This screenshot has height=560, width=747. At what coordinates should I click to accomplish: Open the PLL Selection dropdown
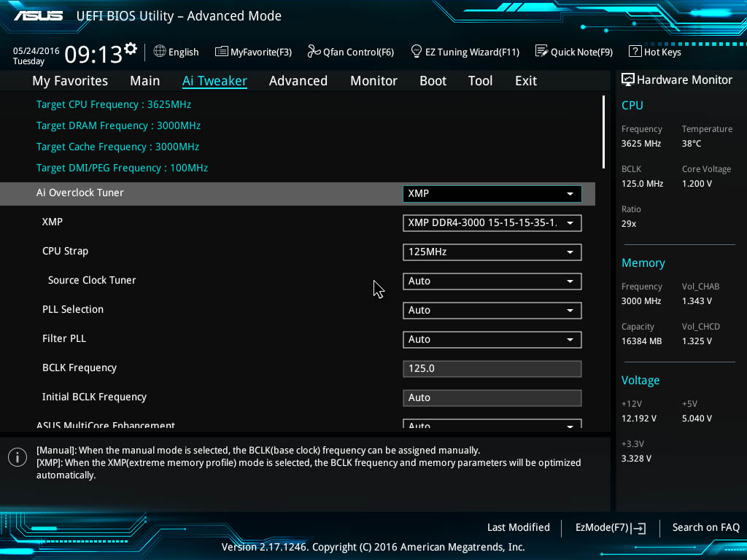coord(492,311)
